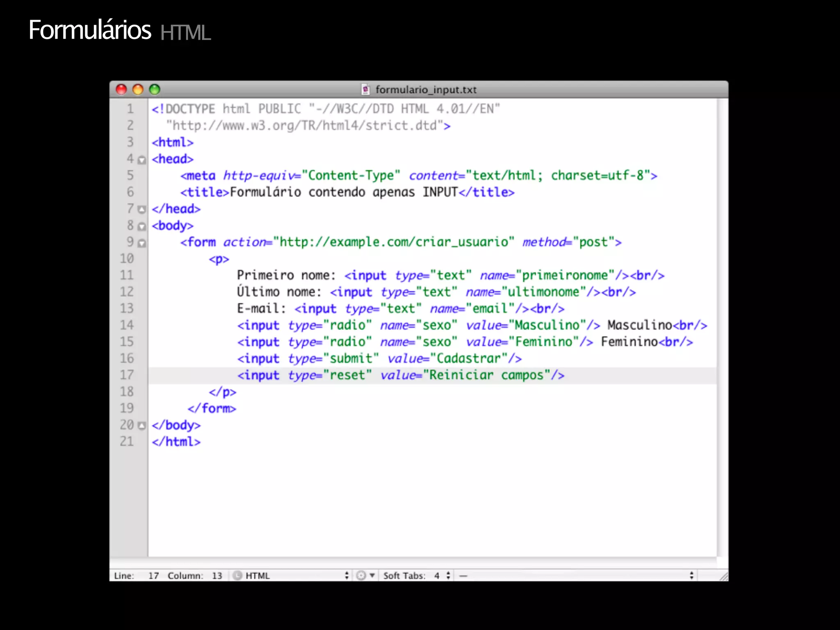Click fold marker at closing head tag
The width and height of the screenshot is (840, 630).
[x=142, y=210]
